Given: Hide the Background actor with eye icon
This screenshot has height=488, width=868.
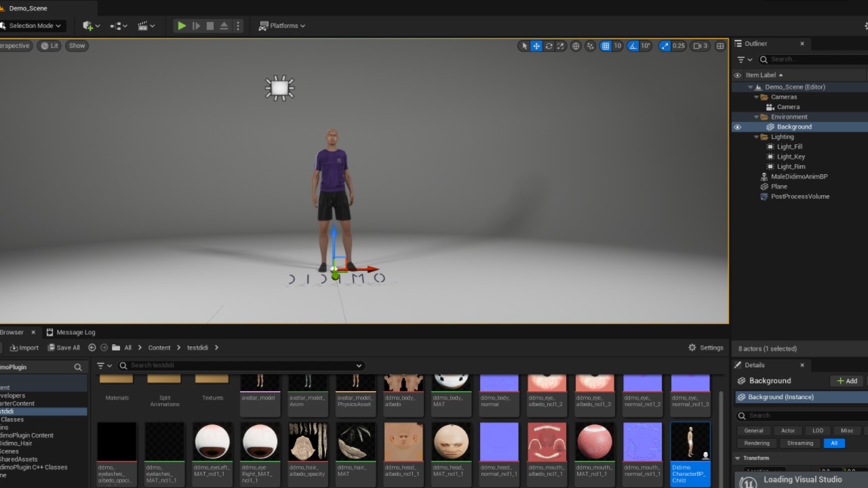Looking at the screenshot, I should [738, 127].
